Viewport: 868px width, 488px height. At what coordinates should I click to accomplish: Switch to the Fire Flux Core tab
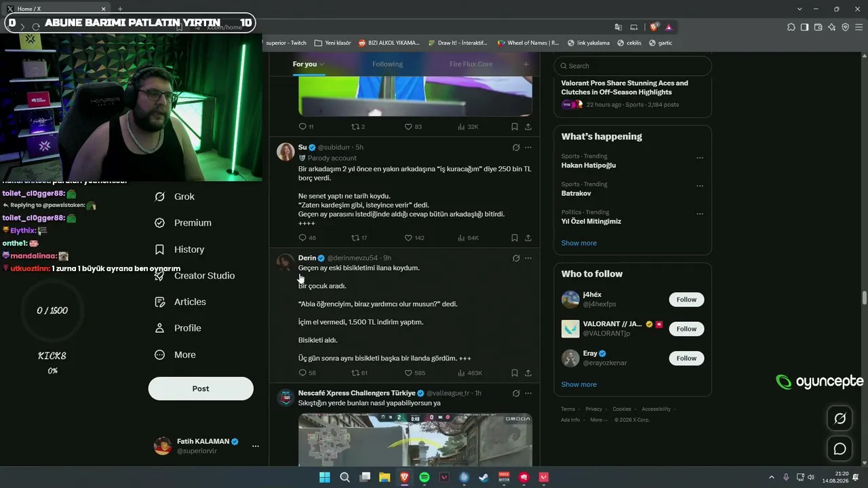[x=471, y=64]
